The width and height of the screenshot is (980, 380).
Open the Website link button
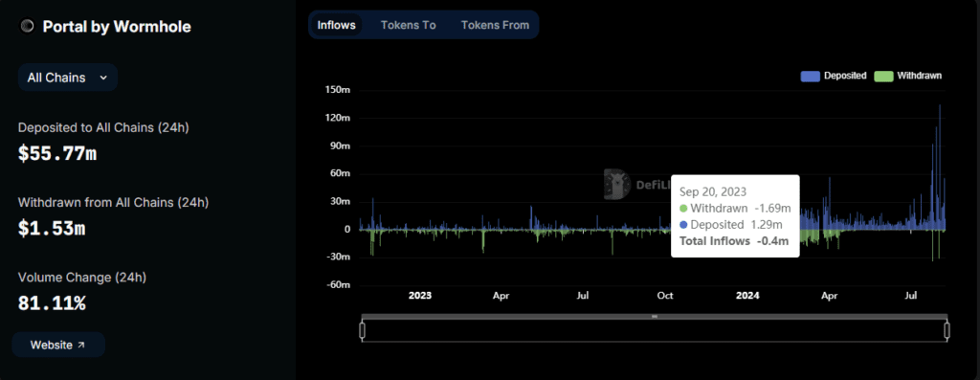58,345
